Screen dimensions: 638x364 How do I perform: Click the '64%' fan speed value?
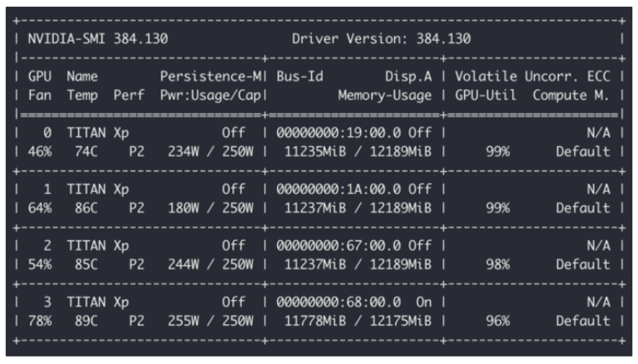tap(40, 209)
